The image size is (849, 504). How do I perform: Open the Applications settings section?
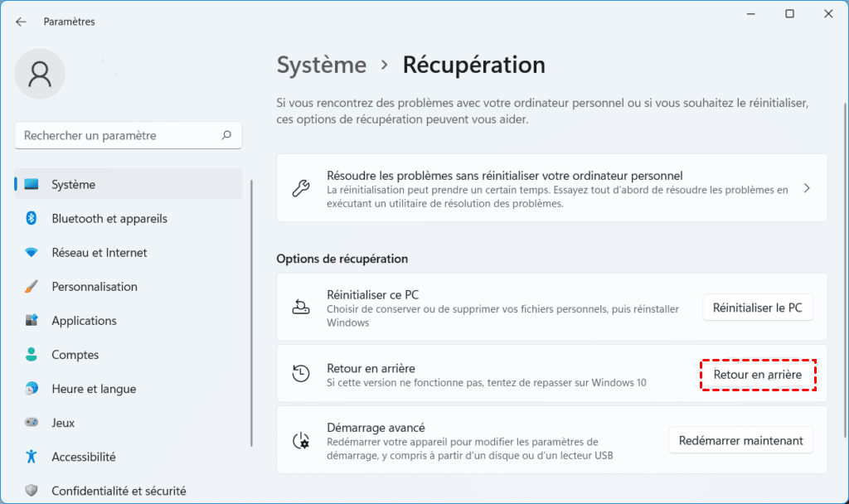pyautogui.click(x=84, y=321)
